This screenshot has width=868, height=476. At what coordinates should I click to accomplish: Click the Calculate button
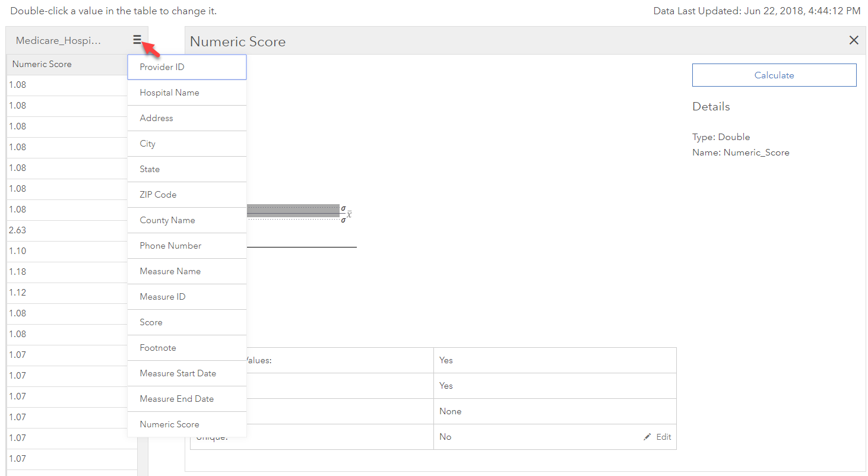[774, 75]
